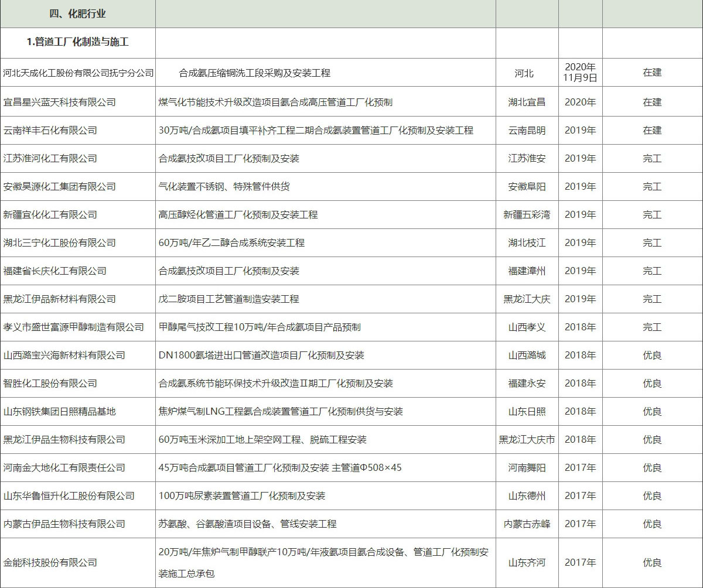Click the DN1800氨塔进出口管道改造 project text
The image size is (703, 588).
click(x=261, y=355)
